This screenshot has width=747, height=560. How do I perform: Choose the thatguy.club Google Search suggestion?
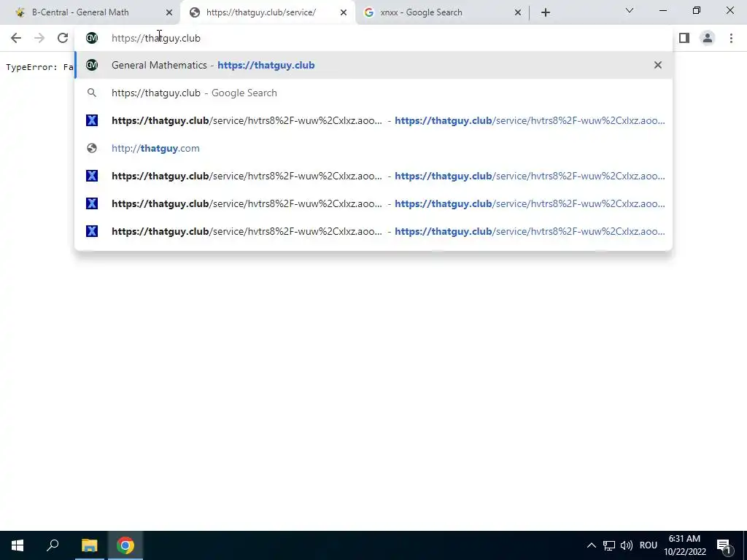pos(374,93)
